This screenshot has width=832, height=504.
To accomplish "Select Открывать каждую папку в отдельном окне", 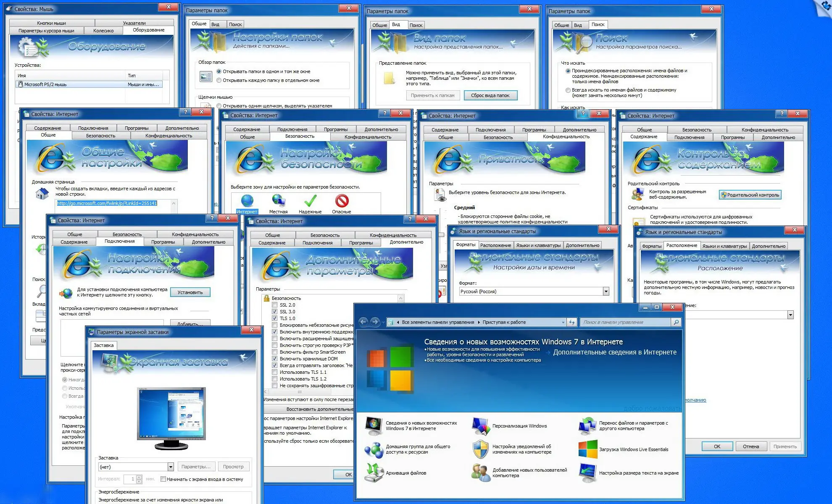I will (219, 80).
